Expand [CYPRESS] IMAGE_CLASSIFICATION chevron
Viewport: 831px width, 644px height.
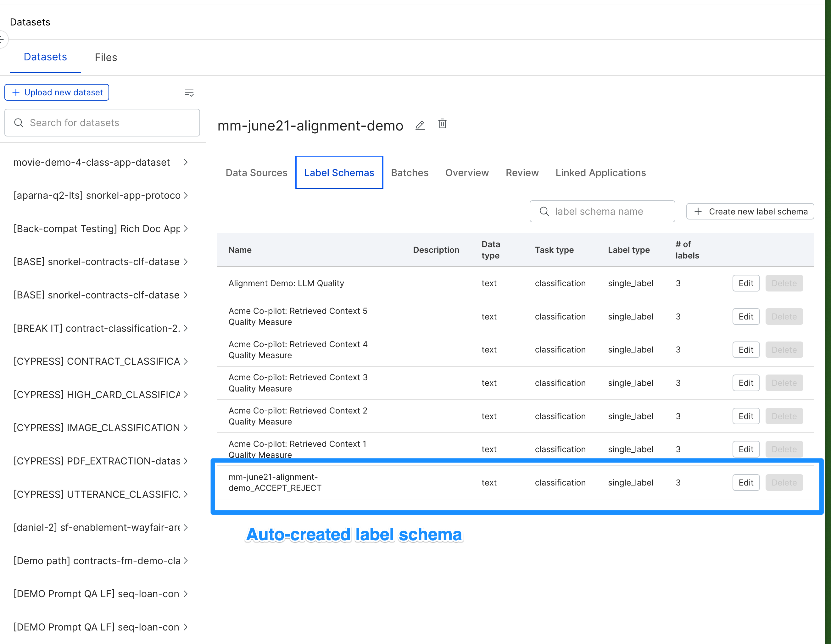tap(185, 428)
